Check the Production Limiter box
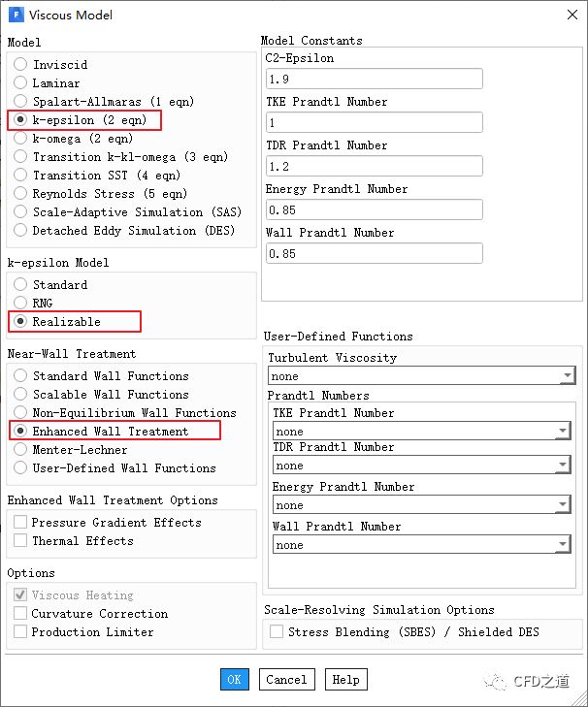Screen dimensions: 588x707 [x=20, y=632]
